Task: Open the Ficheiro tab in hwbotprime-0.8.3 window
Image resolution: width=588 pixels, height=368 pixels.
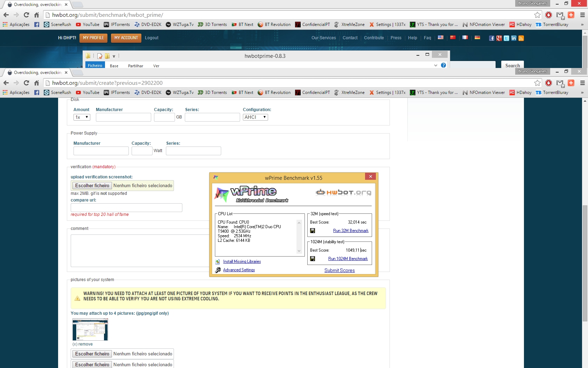Action: point(95,66)
